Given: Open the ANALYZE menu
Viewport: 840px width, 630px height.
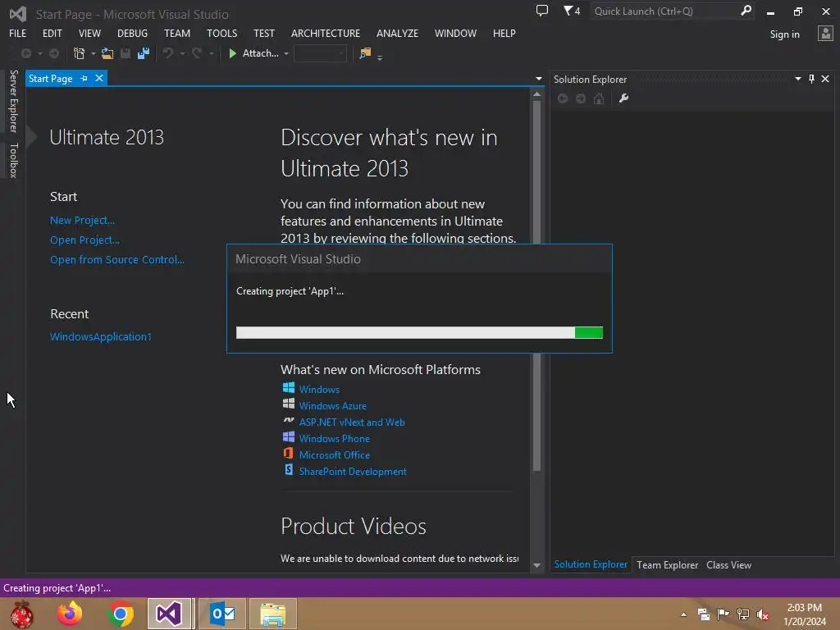Looking at the screenshot, I should point(398,33).
